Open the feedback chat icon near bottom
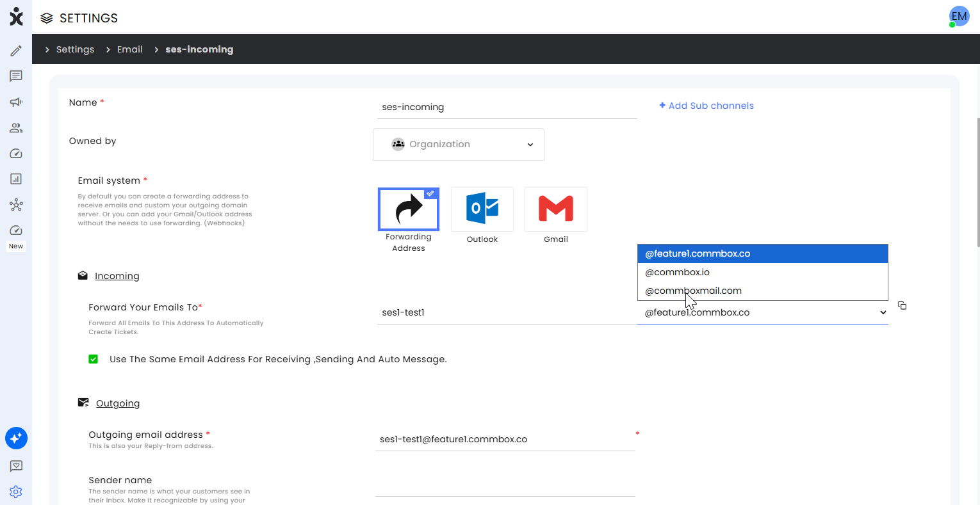 pyautogui.click(x=16, y=466)
